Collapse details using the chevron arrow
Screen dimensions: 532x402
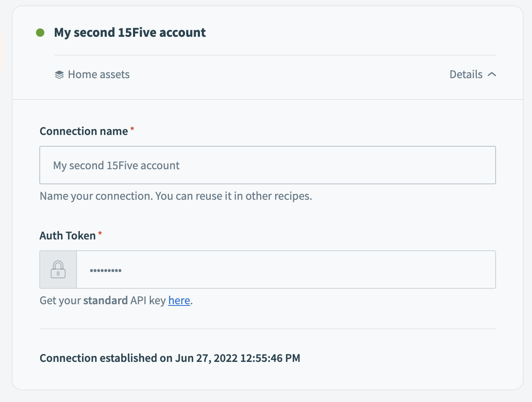[492, 74]
